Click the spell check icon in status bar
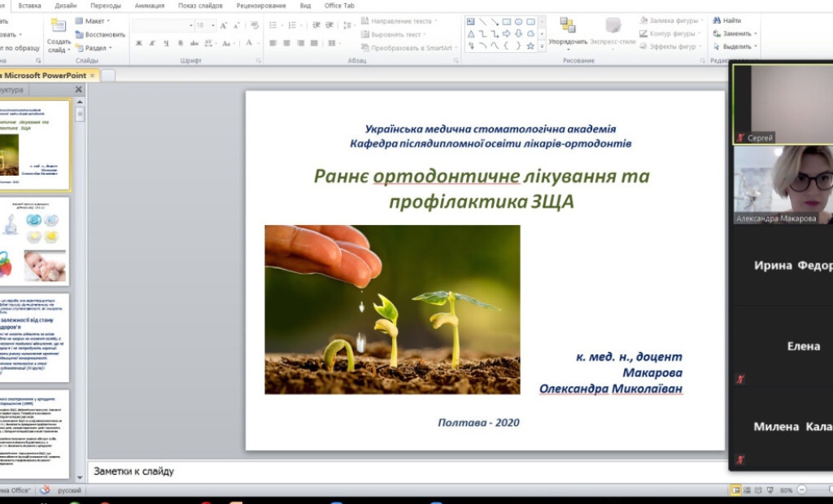Image resolution: width=833 pixels, height=504 pixels. [46, 490]
